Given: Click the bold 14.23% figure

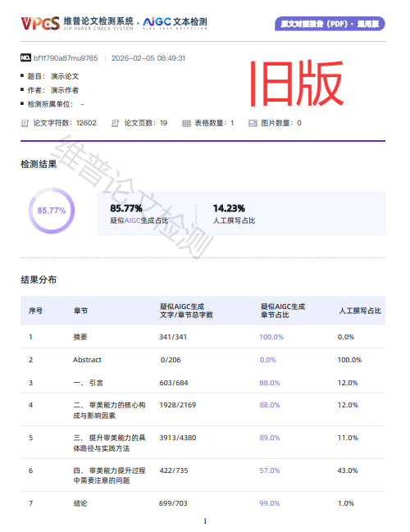Looking at the screenshot, I should point(229,208).
